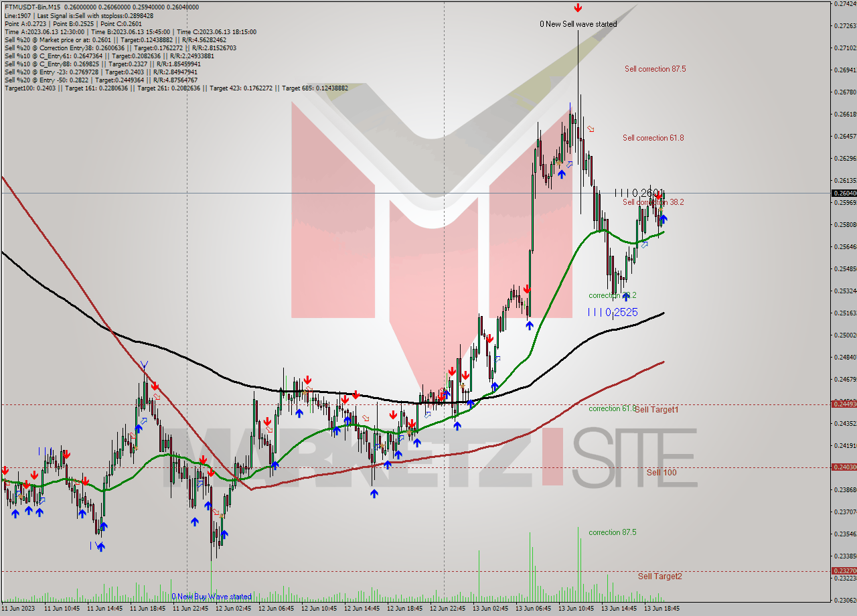The image size is (857, 616).
Task: Click the current price tag 0.26040
Action: click(843, 193)
